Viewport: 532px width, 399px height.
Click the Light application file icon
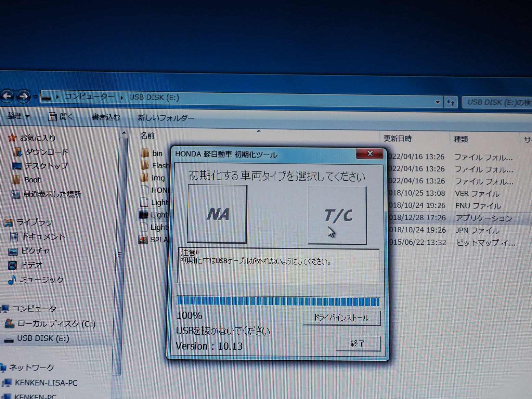coord(144,215)
